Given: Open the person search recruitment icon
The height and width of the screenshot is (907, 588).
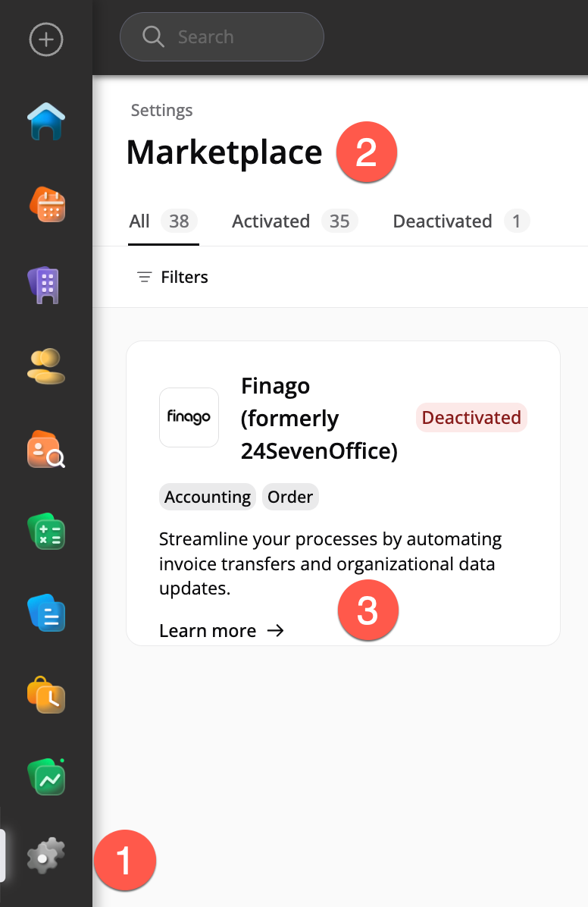Looking at the screenshot, I should 46,450.
